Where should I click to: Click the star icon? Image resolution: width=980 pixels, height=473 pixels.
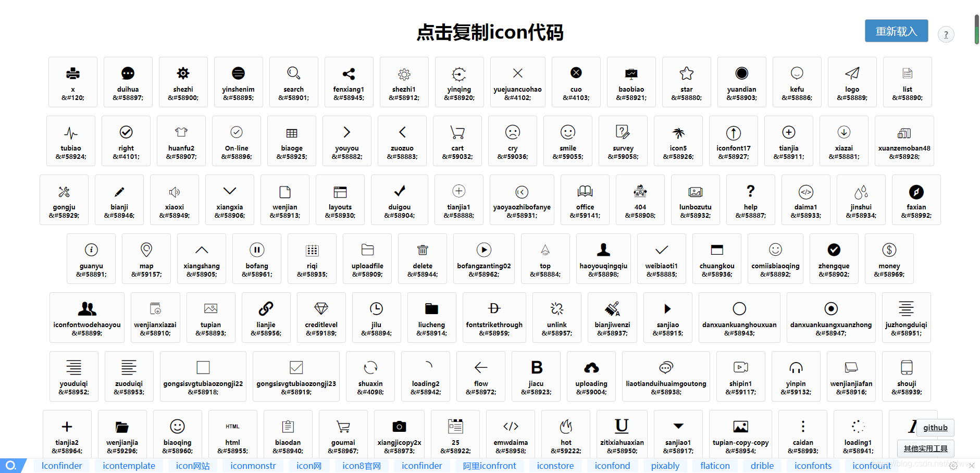coord(686,82)
